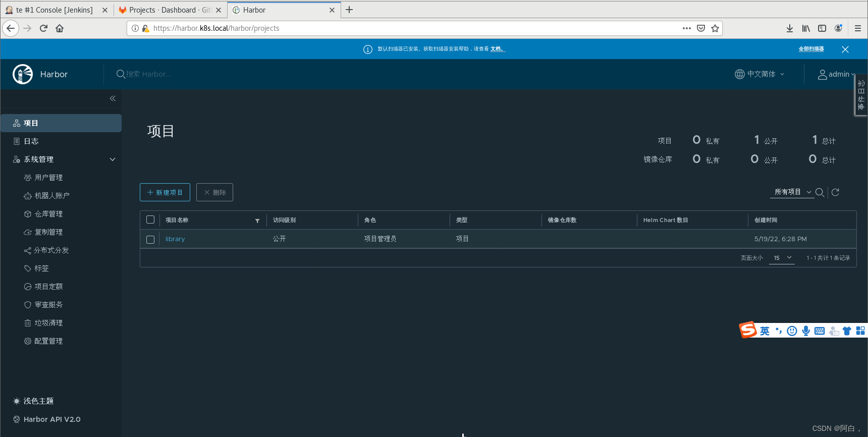Sort by 镜像仓库数 column header

pyautogui.click(x=562, y=220)
